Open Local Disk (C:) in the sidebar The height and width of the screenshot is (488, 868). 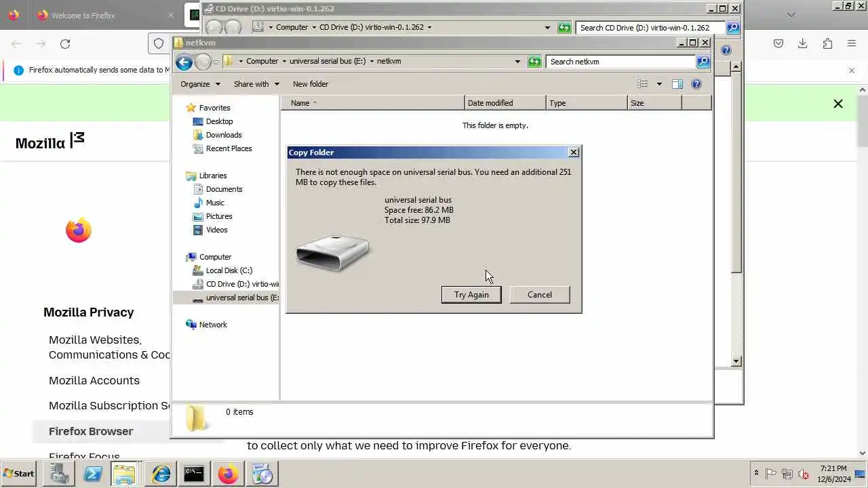click(229, 270)
